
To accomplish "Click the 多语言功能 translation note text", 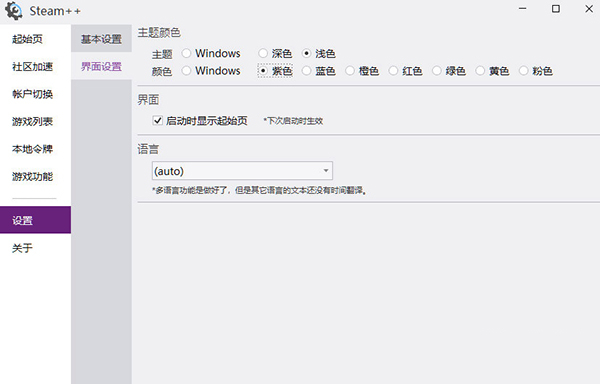I will click(259, 190).
